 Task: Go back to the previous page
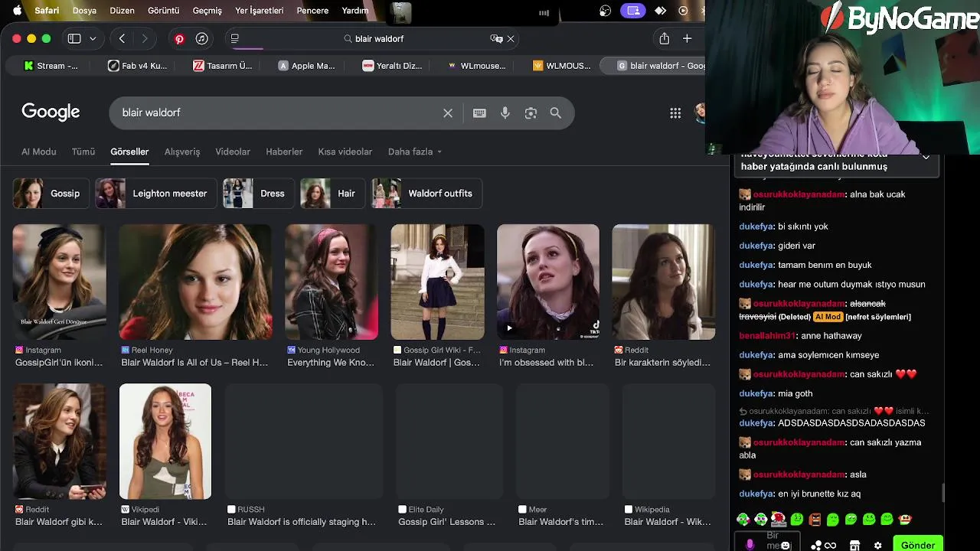click(x=122, y=38)
